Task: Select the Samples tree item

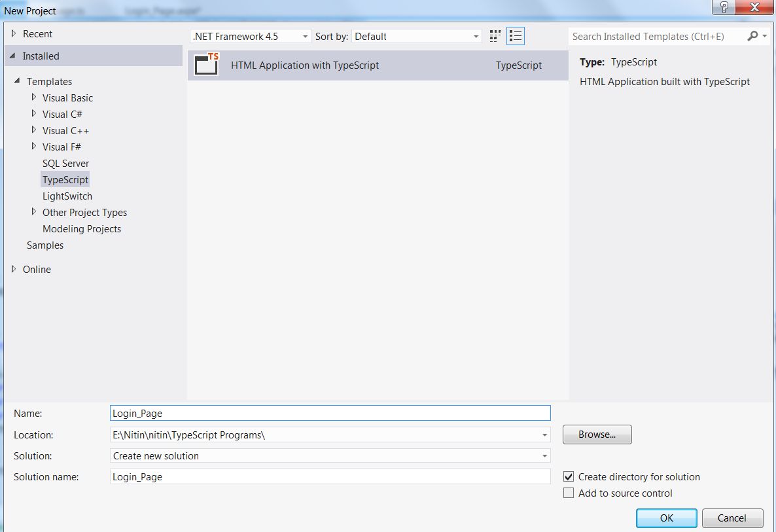Action: [x=45, y=245]
